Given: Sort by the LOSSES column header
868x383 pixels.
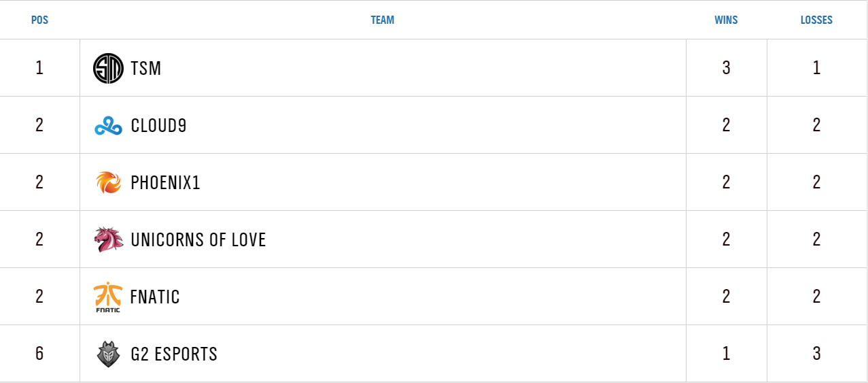Looking at the screenshot, I should point(816,20).
